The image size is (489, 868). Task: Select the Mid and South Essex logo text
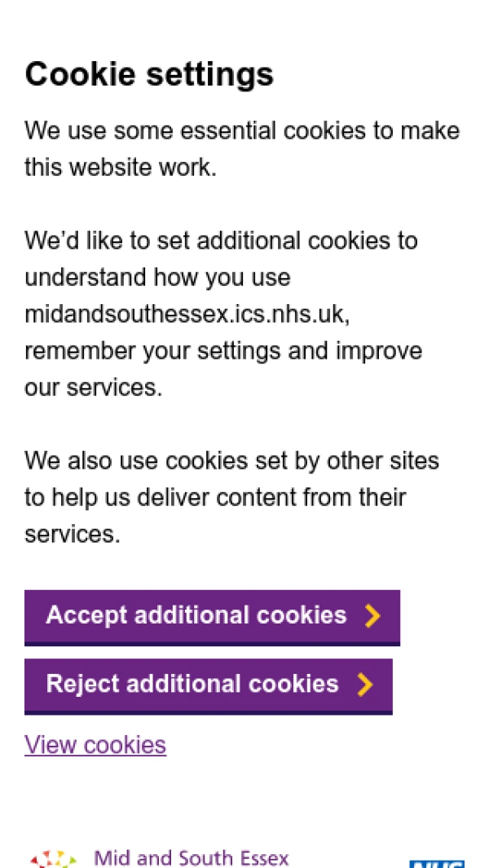point(192,858)
